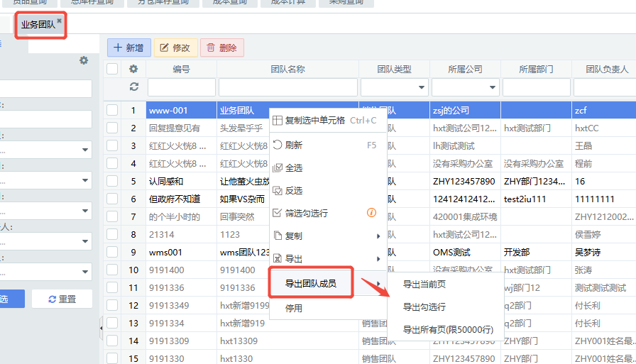The height and width of the screenshot is (364, 636).
Task: Click 全选 in the context menu
Action: click(294, 168)
